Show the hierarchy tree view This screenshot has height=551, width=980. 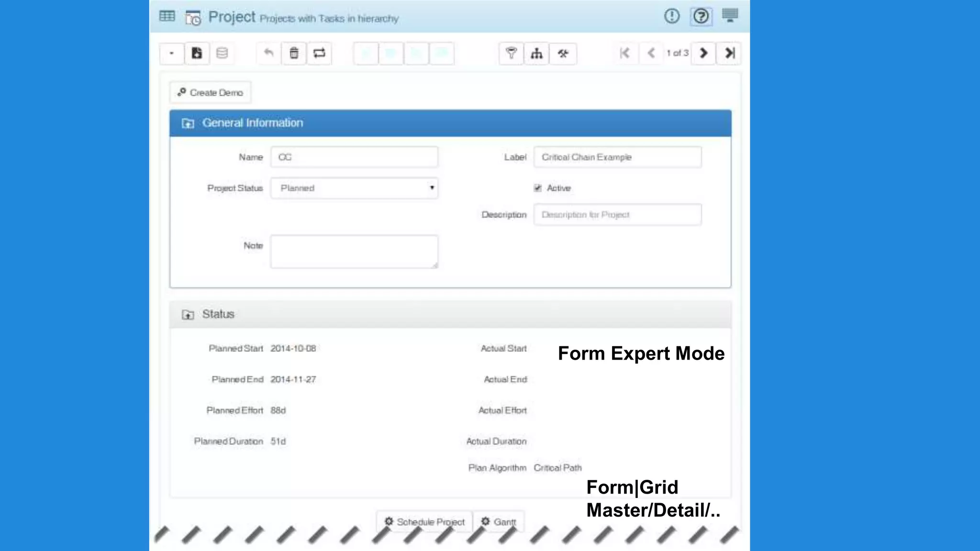[x=536, y=53]
